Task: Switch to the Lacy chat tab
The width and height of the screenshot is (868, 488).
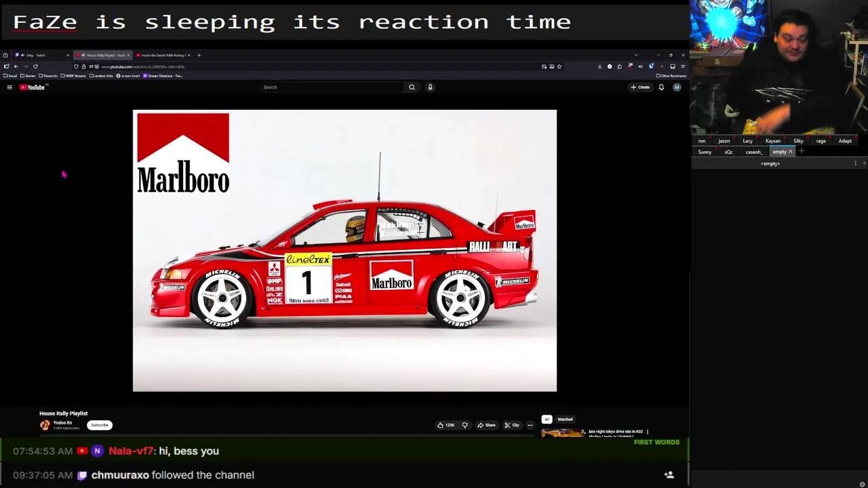Action: pos(748,141)
